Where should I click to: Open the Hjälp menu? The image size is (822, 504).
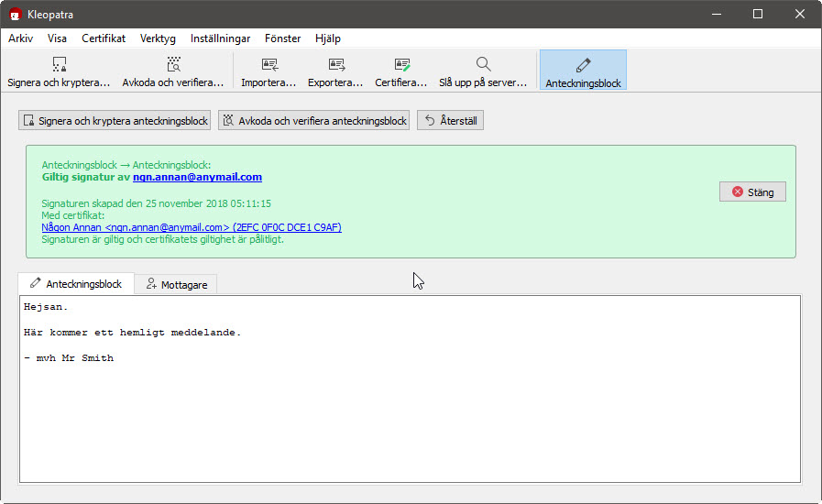click(327, 38)
